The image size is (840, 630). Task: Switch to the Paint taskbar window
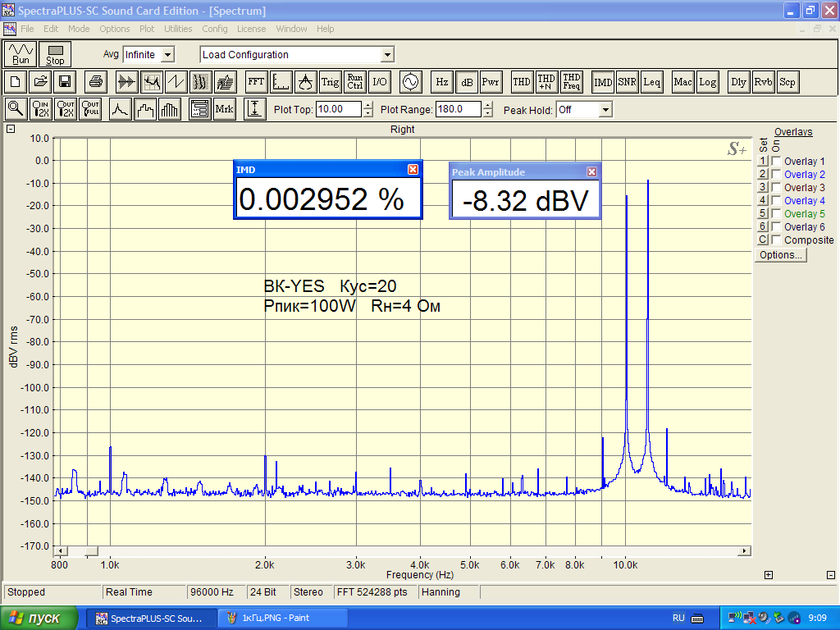(282, 619)
